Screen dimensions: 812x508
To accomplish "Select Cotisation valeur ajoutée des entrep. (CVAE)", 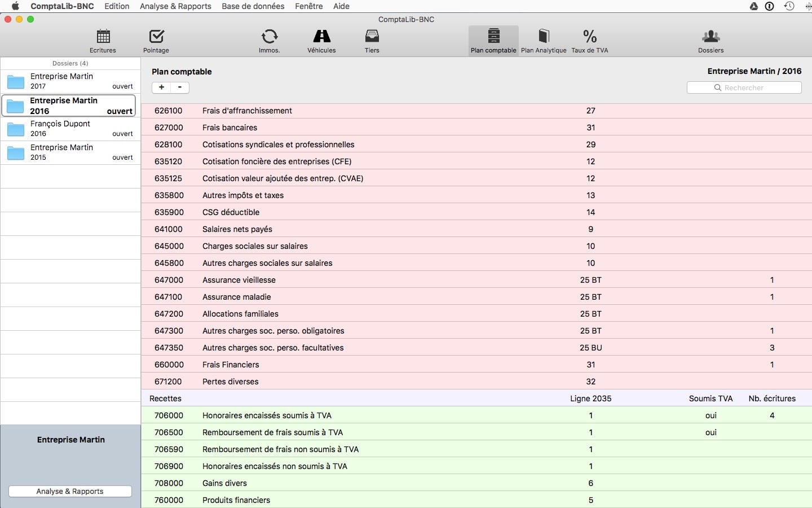I will pyautogui.click(x=476, y=178).
